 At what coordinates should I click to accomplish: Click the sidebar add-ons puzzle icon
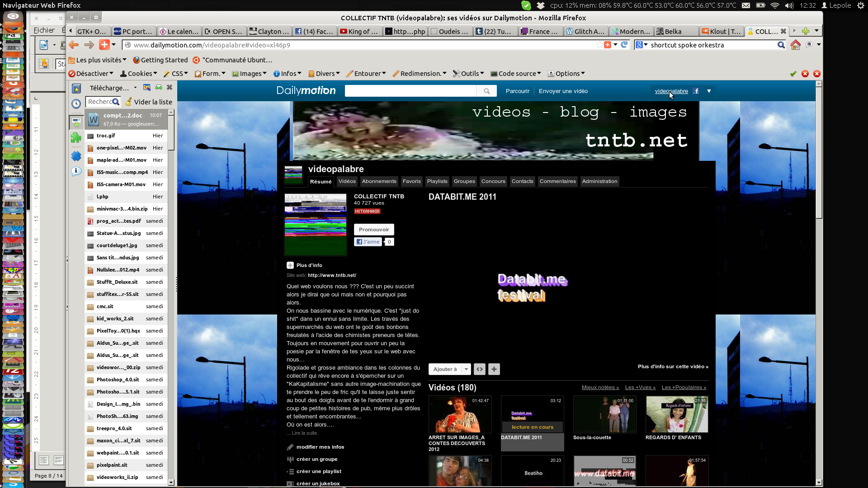pyautogui.click(x=76, y=138)
